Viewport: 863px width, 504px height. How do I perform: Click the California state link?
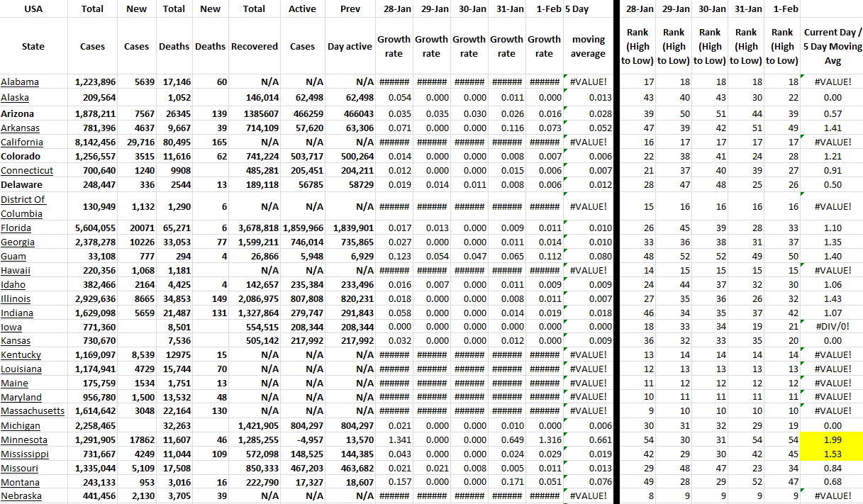(x=21, y=142)
